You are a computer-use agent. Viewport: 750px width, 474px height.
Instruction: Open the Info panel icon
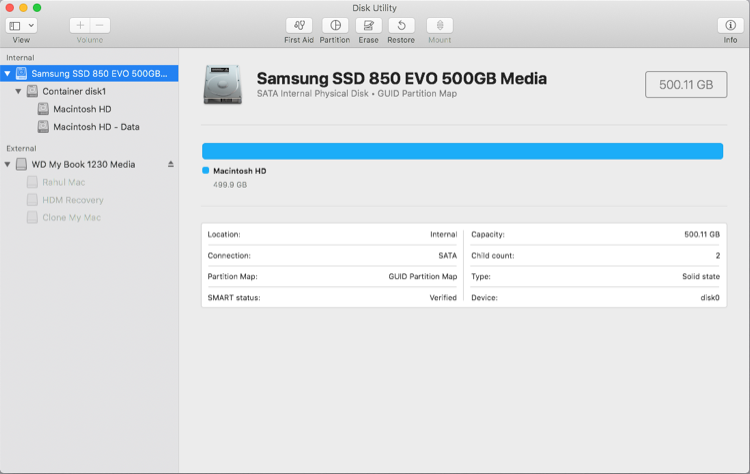730,25
